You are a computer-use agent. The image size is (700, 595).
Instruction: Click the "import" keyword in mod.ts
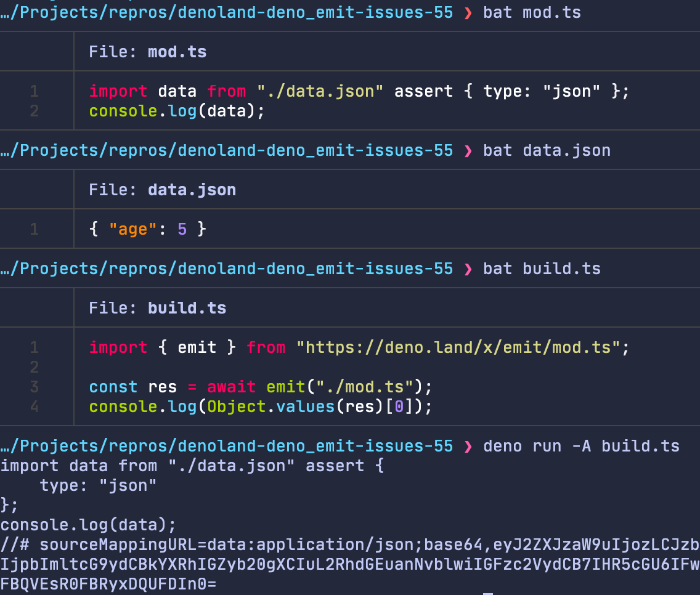point(118,91)
